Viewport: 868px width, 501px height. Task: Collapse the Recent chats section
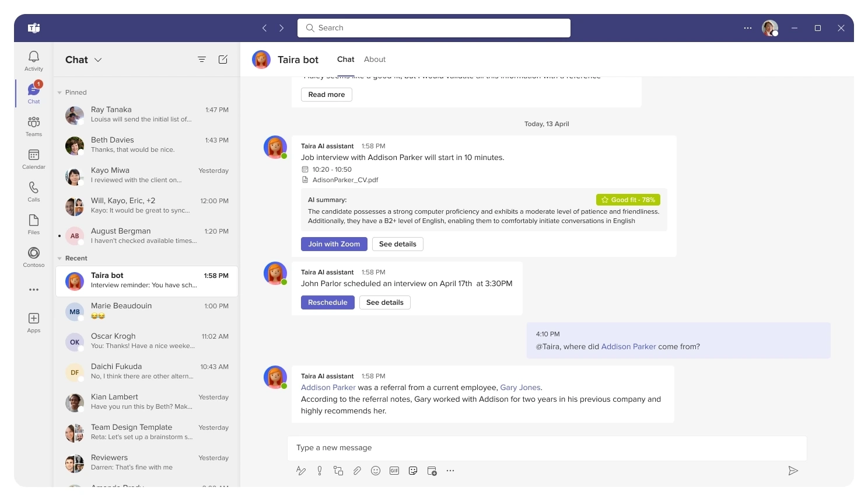tap(60, 259)
